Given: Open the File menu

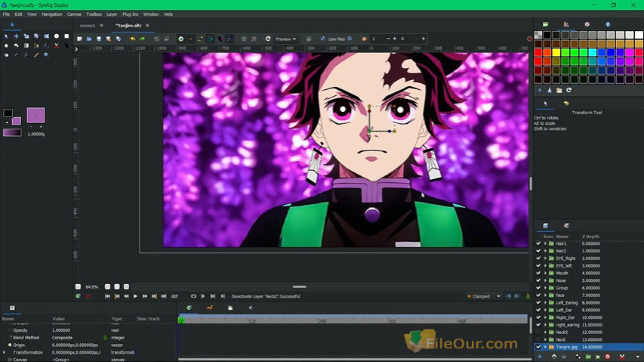Looking at the screenshot, I should [x=6, y=14].
